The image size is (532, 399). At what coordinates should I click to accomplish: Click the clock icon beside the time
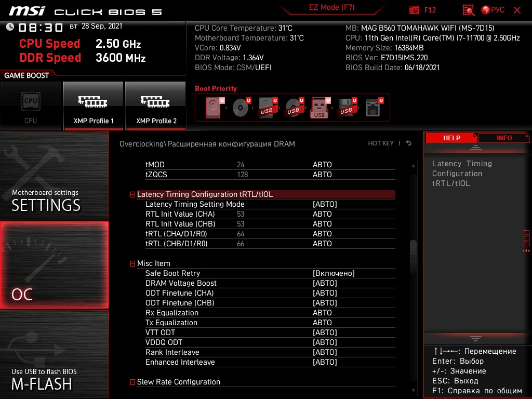point(10,27)
